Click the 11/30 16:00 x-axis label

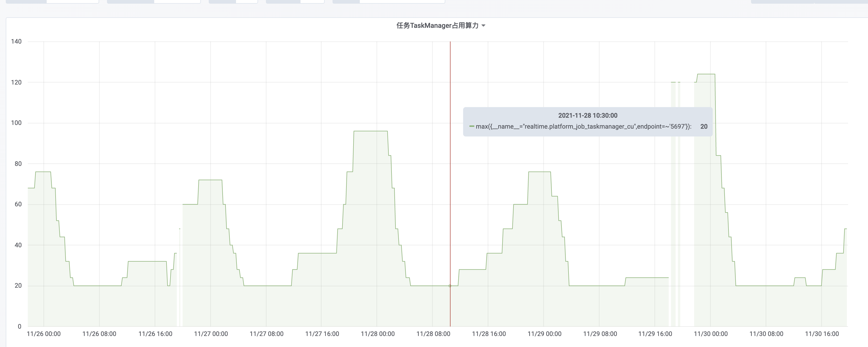pos(822,334)
